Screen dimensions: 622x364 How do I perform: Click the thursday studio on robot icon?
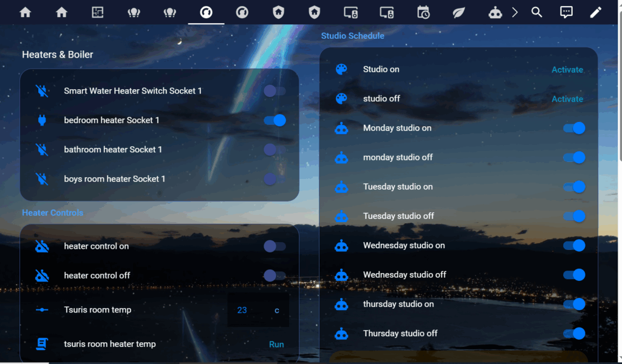coord(341,304)
